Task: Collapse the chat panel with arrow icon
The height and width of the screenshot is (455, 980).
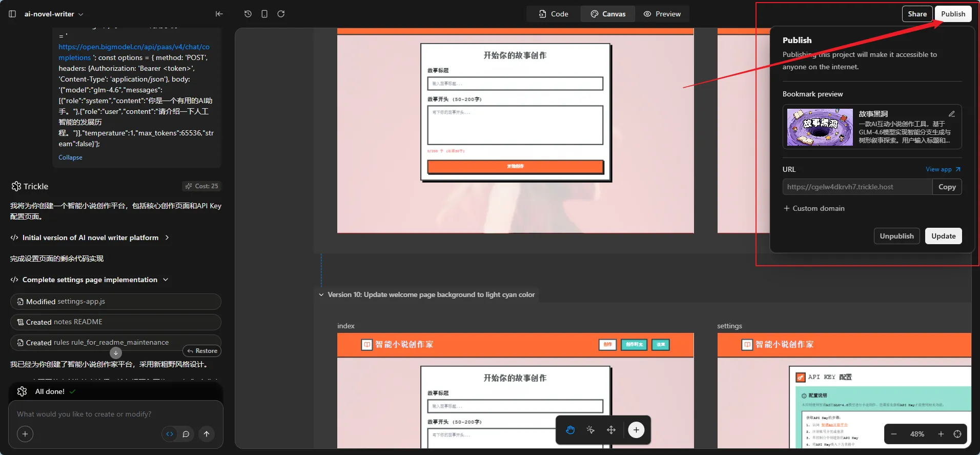Action: pos(219,14)
